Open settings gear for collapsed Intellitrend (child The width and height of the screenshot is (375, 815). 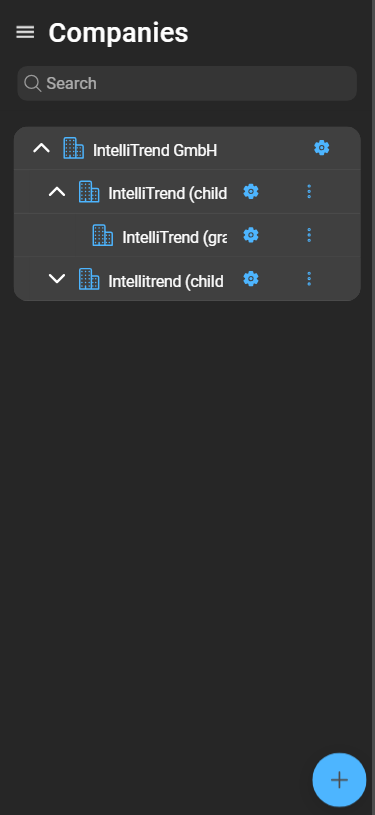point(251,279)
